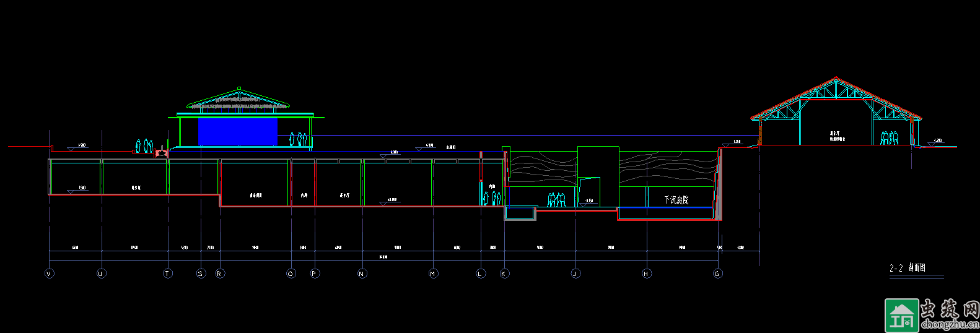This screenshot has height=333, width=980.
Task: Pick grid axis bubble P
Action: coord(315,274)
